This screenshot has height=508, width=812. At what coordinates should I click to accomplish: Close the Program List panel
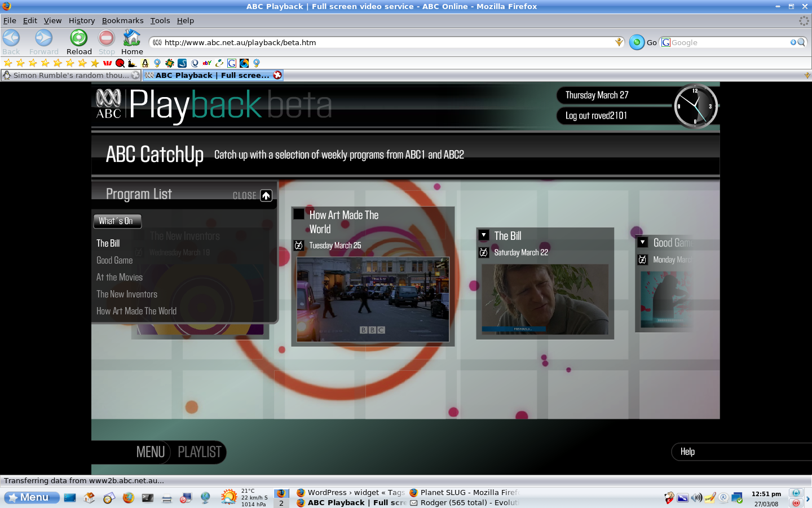click(266, 195)
